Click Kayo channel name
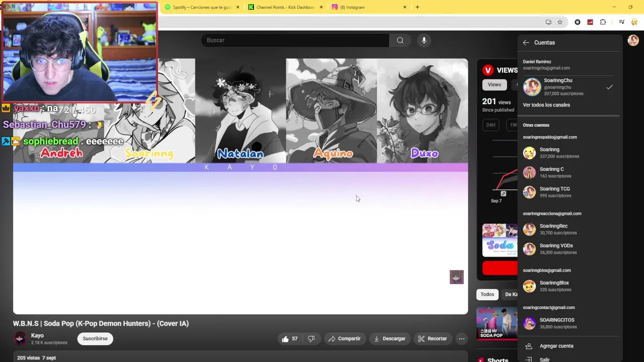The image size is (644, 362). 37,336
